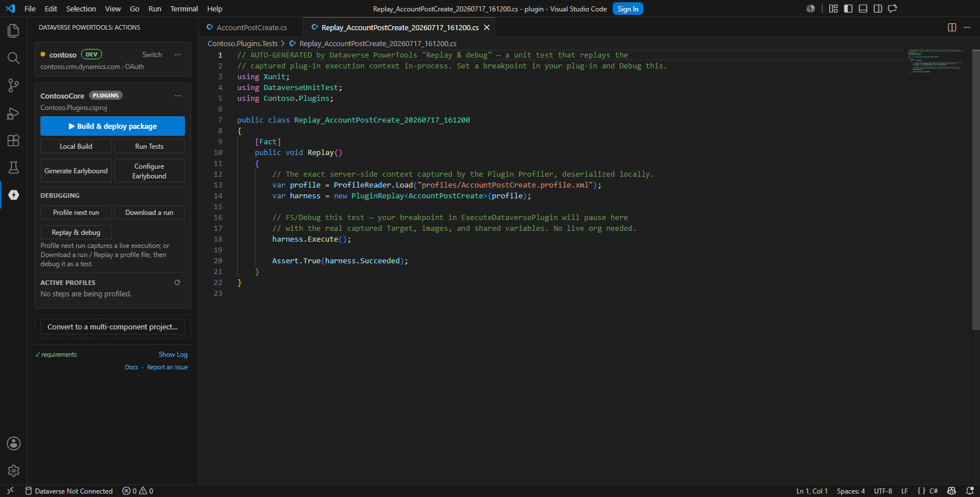Toggle the bottom panel visibility
Viewport: 980px width, 497px height.
[863, 9]
